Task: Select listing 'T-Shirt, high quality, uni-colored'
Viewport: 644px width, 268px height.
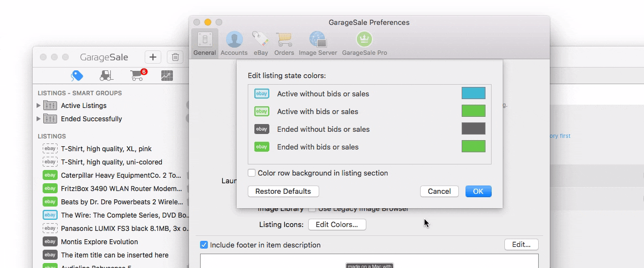Action: point(112,162)
